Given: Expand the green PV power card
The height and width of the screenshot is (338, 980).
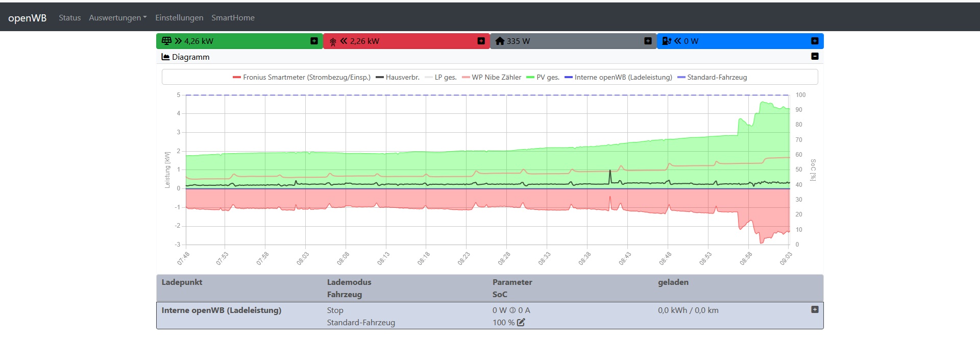Looking at the screenshot, I should click(314, 41).
